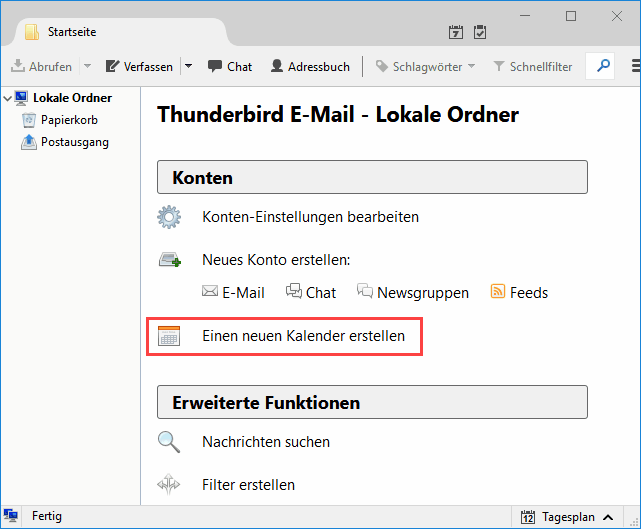Click Fertig status text

click(x=47, y=516)
